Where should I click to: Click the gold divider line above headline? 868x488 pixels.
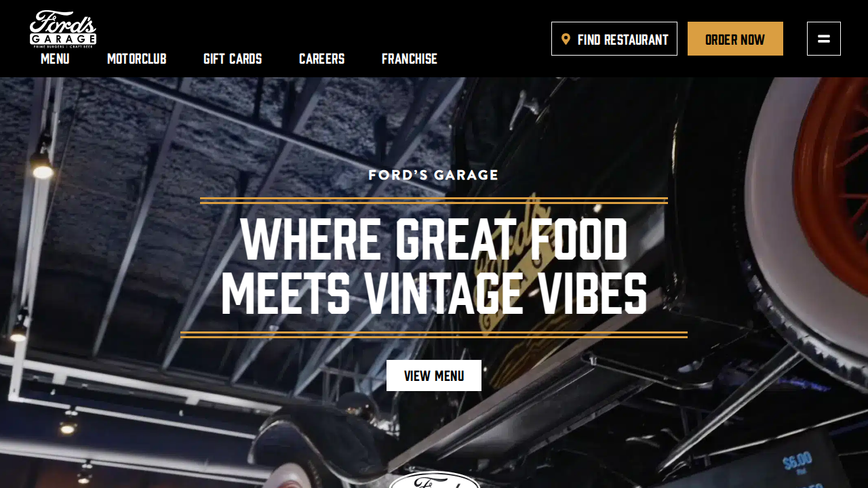[x=434, y=201]
